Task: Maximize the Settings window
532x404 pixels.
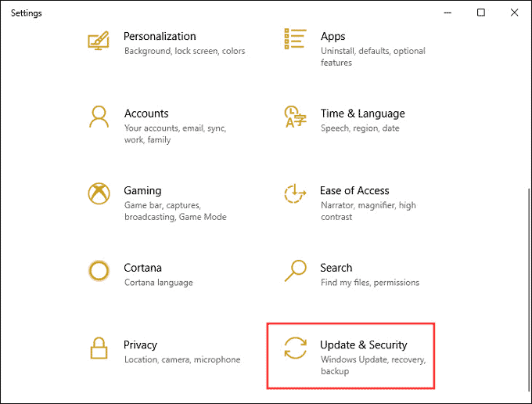Action: click(481, 13)
